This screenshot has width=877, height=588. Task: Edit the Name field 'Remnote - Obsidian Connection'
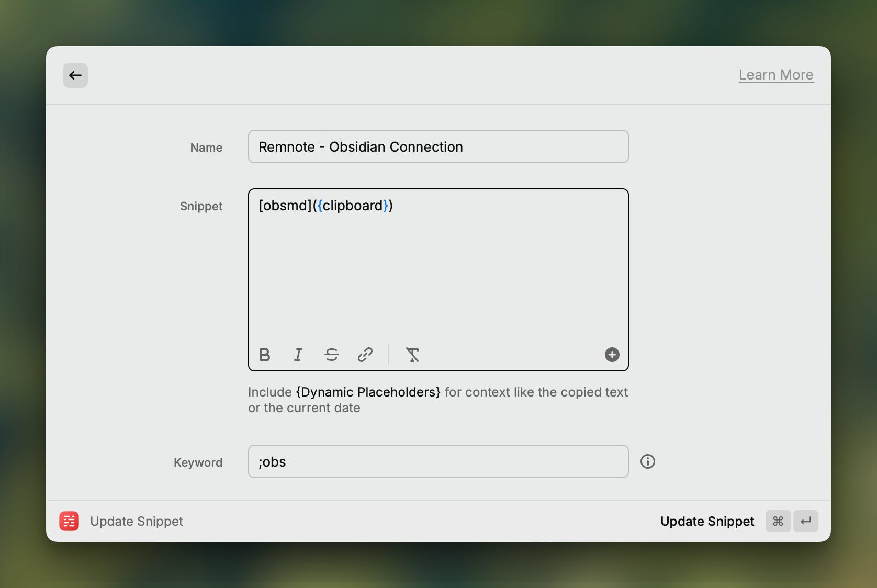438,146
